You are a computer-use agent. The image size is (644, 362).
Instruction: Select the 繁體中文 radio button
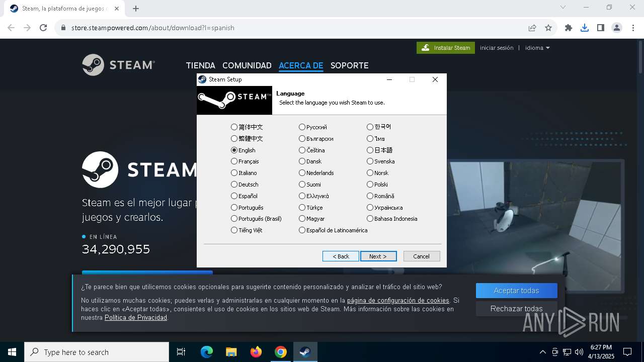247,139
